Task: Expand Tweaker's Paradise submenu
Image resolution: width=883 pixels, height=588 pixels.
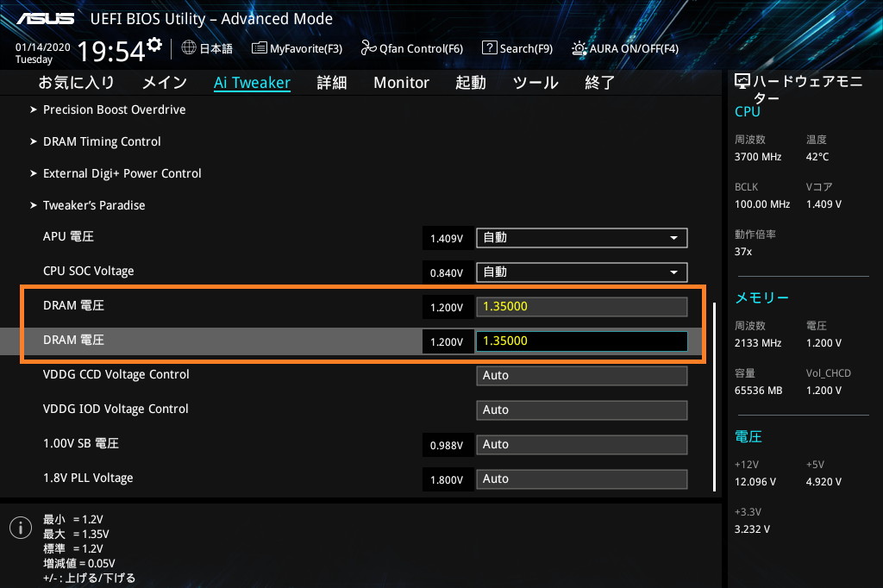Action: coord(94,205)
